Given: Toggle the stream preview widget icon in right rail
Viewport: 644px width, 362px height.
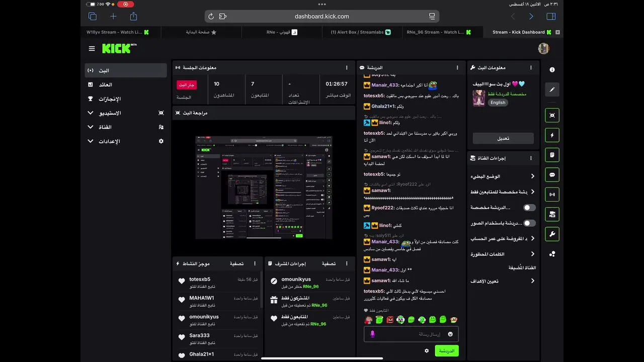Looking at the screenshot, I should tap(552, 115).
